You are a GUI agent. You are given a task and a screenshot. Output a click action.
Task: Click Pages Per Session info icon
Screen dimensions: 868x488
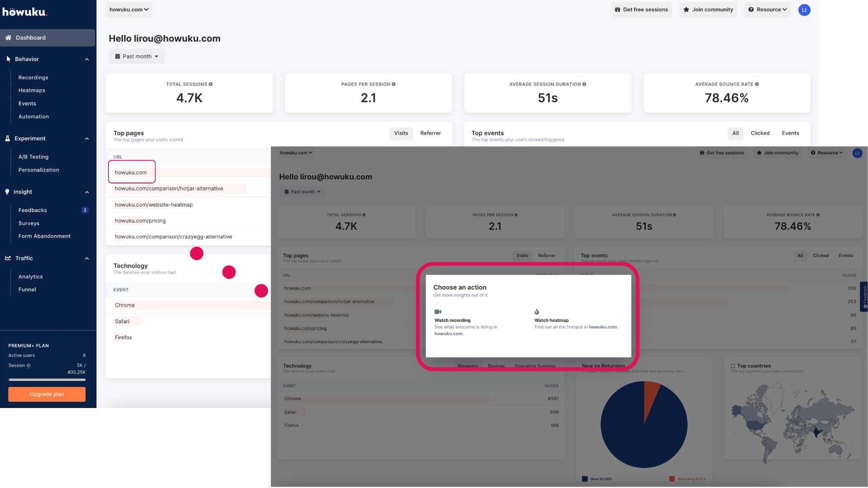coord(393,84)
